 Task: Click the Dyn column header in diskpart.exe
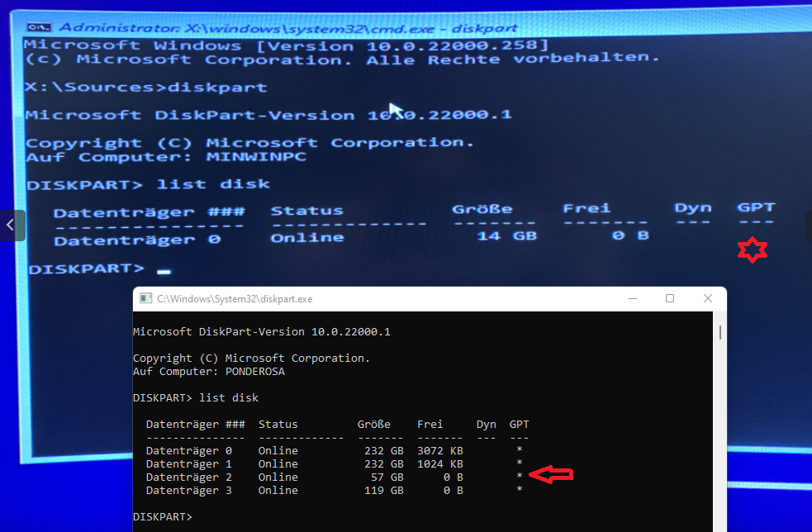click(x=487, y=425)
